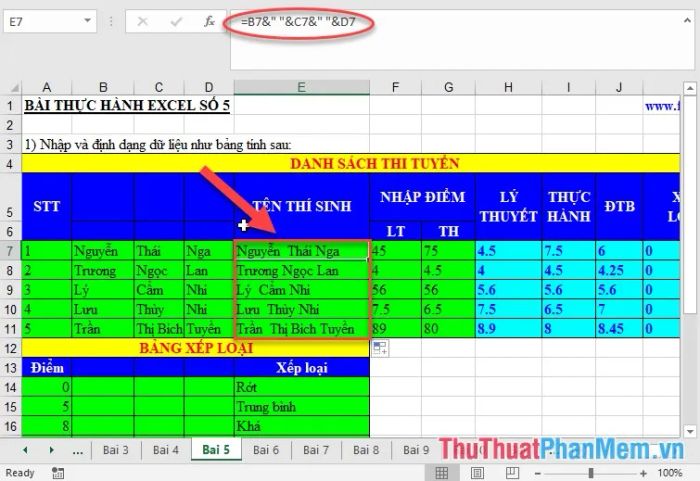
Task: Switch to the Bai 6 sheet tab
Action: pyautogui.click(x=266, y=450)
